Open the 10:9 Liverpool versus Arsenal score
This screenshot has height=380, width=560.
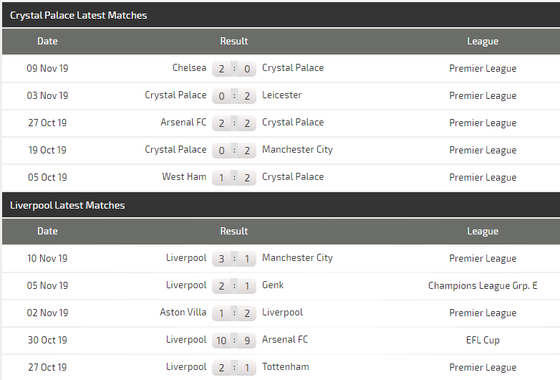click(234, 340)
